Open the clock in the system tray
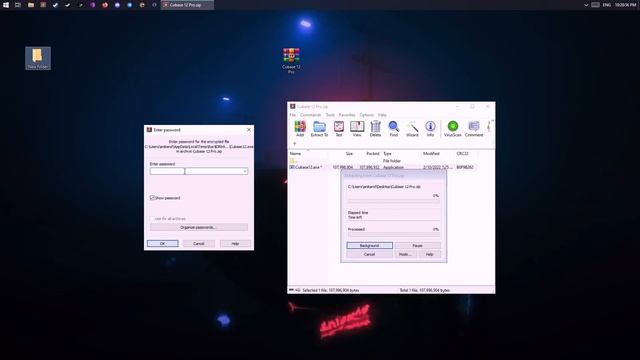 pyautogui.click(x=625, y=5)
